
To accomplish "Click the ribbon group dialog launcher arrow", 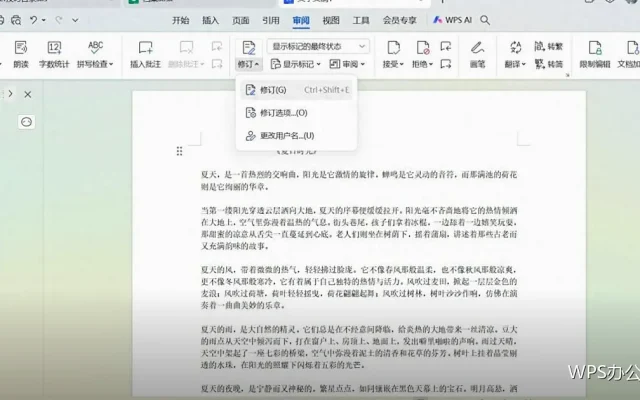I will point(567,75).
